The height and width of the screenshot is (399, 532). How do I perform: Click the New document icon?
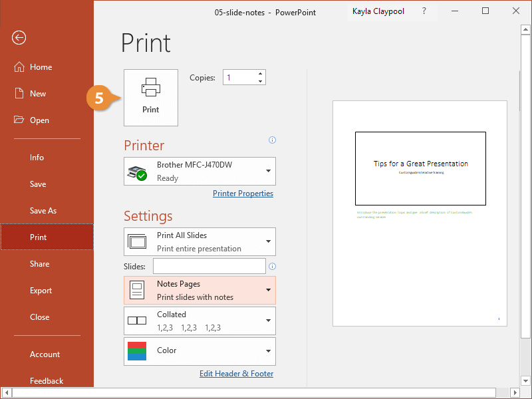pos(19,93)
